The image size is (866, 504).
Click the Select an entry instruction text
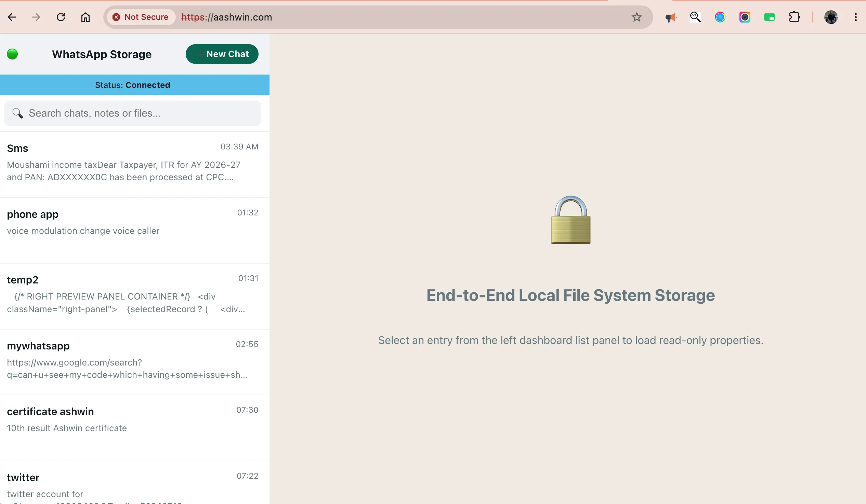pyautogui.click(x=570, y=340)
